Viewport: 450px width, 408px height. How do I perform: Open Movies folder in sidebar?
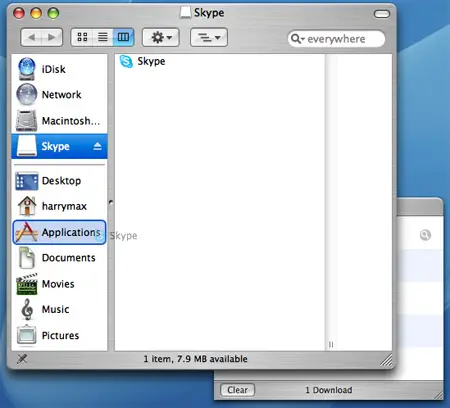tap(59, 284)
